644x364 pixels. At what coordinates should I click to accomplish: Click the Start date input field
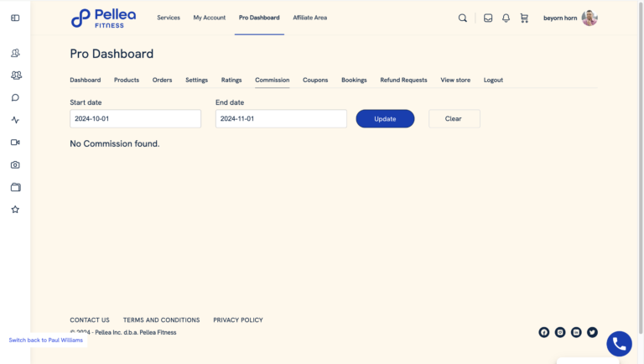136,119
